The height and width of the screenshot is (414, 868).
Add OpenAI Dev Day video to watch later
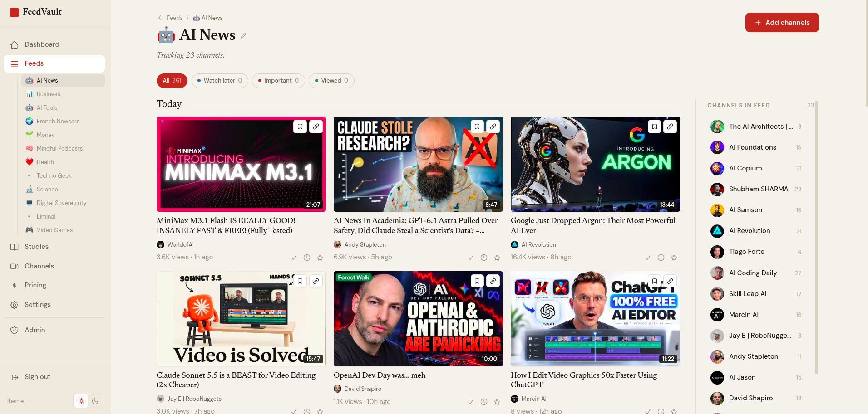tap(484, 402)
